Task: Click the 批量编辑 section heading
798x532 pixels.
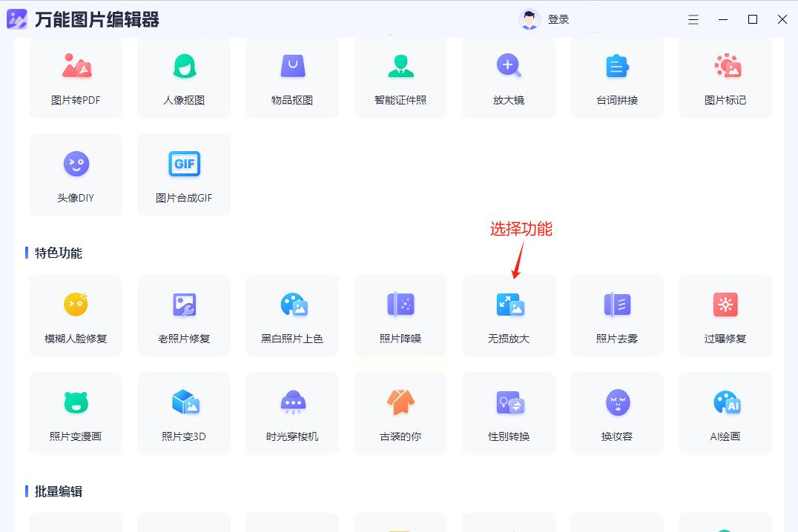Action: (59, 491)
